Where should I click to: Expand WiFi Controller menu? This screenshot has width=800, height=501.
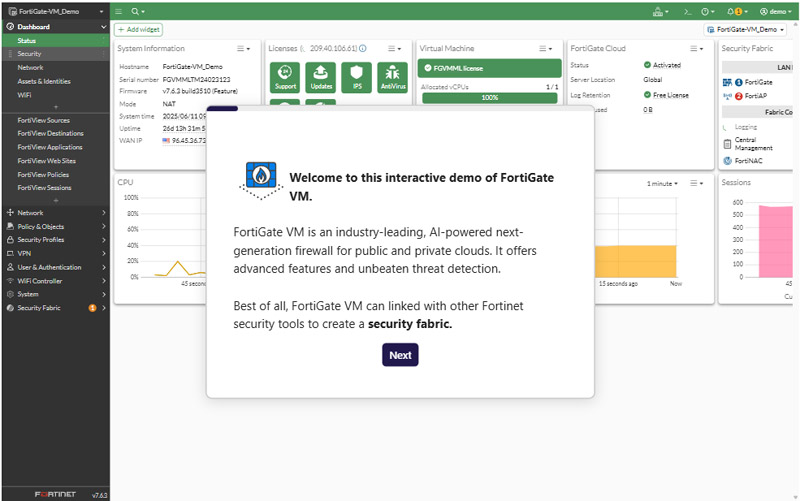point(56,281)
